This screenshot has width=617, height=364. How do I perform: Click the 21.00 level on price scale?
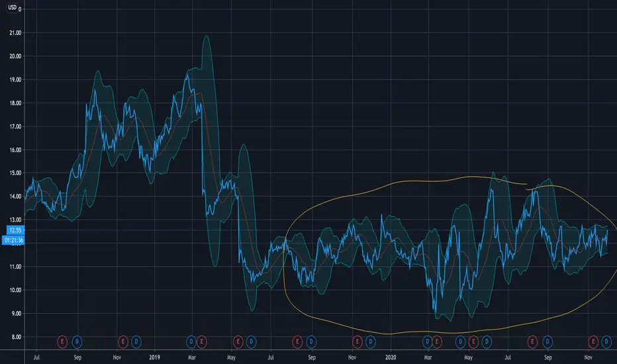pos(15,32)
